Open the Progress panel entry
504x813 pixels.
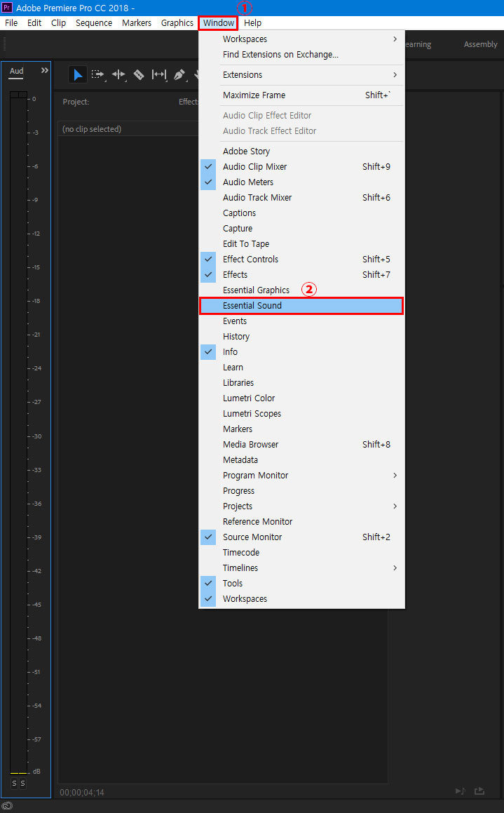point(301,490)
